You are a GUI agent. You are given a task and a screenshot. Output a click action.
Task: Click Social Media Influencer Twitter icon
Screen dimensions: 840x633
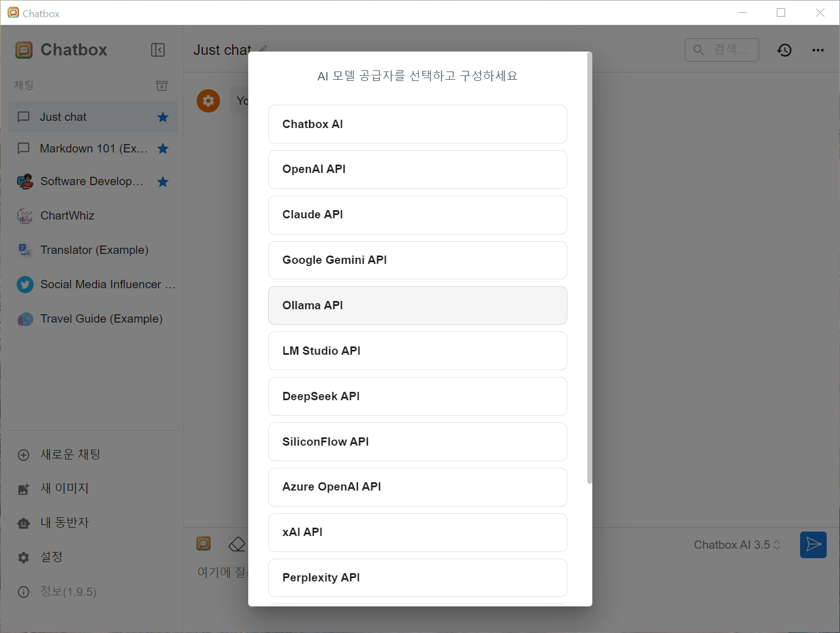click(x=25, y=284)
